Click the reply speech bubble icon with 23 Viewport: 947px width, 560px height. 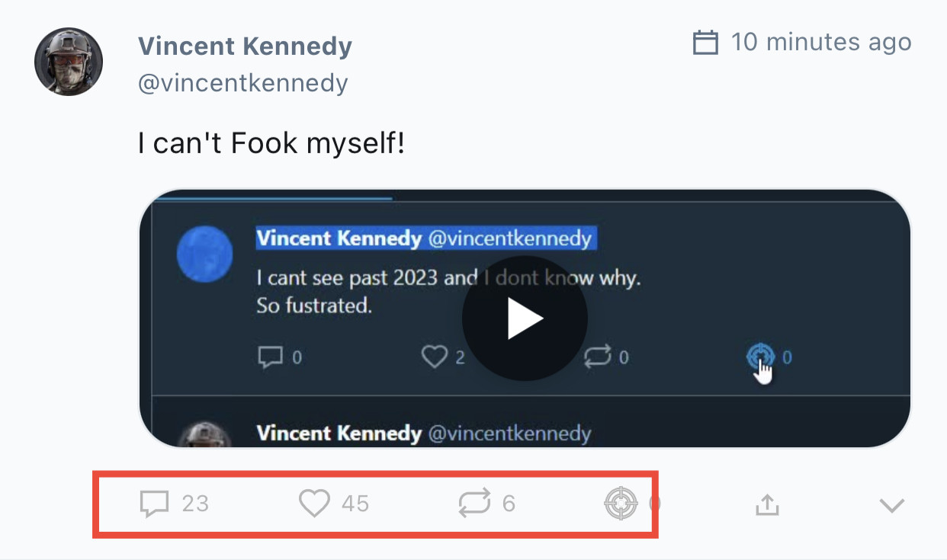155,504
